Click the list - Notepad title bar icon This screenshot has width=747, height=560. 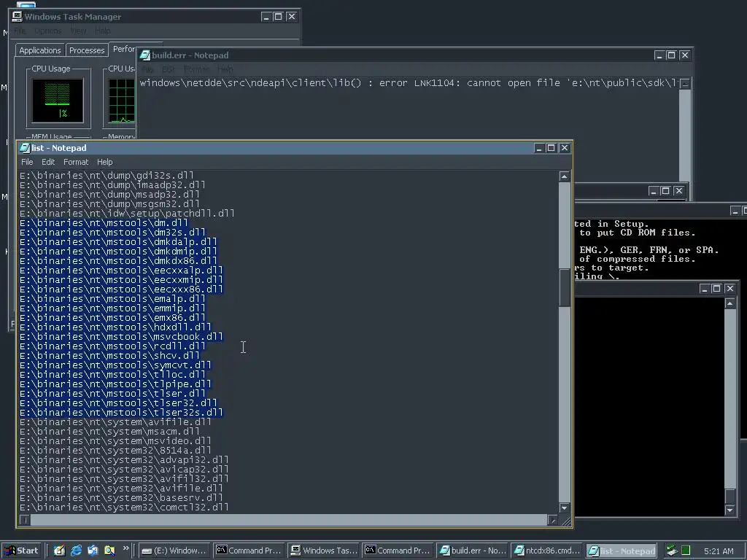(25, 148)
